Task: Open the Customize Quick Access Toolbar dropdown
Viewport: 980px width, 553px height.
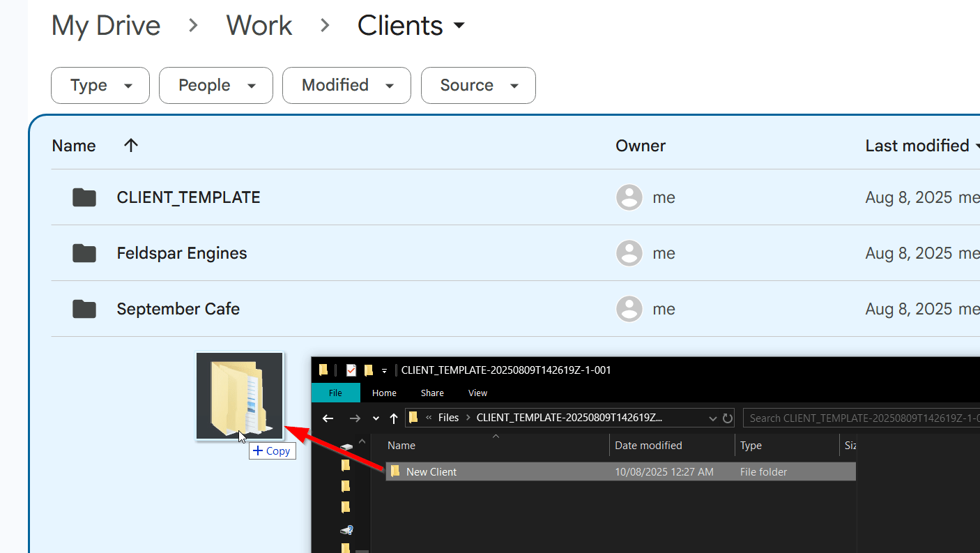Action: point(384,371)
